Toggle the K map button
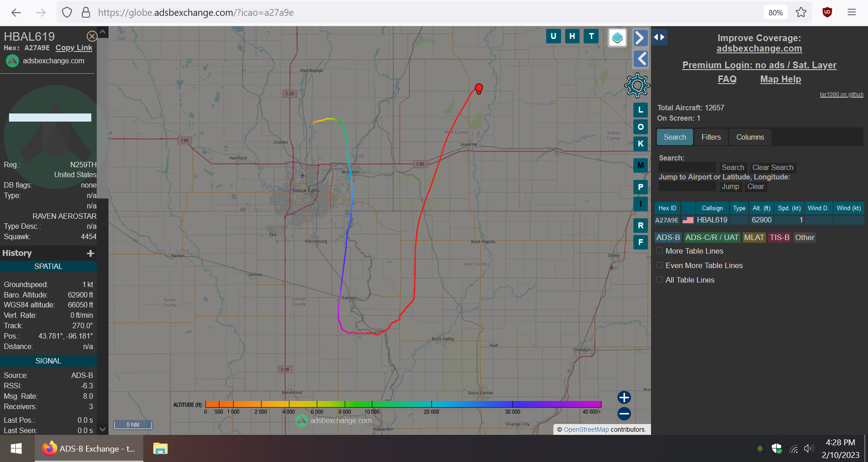 coord(641,144)
